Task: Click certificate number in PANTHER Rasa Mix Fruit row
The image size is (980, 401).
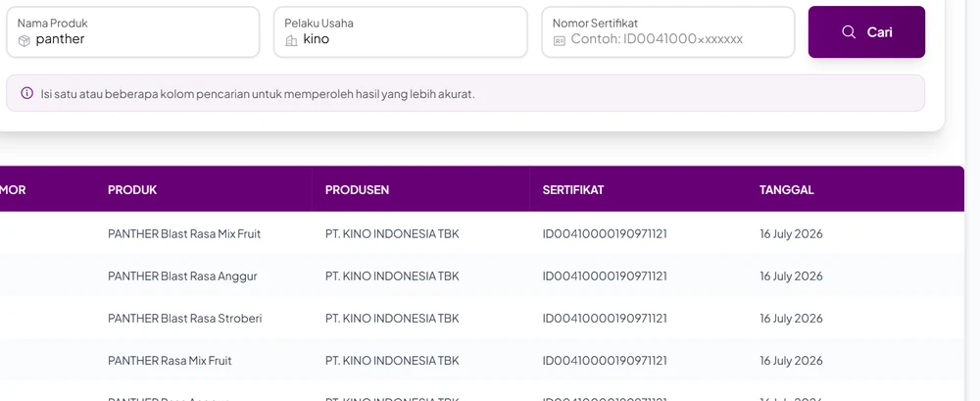Action: [x=605, y=361]
